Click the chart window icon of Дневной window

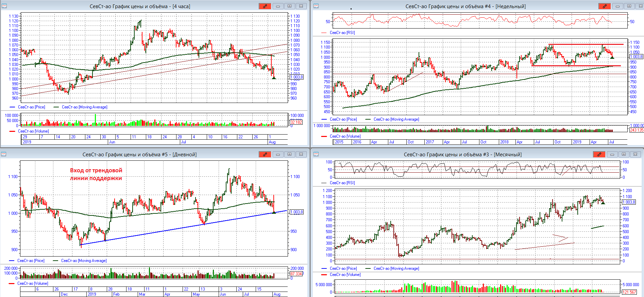pyautogui.click(x=4, y=154)
